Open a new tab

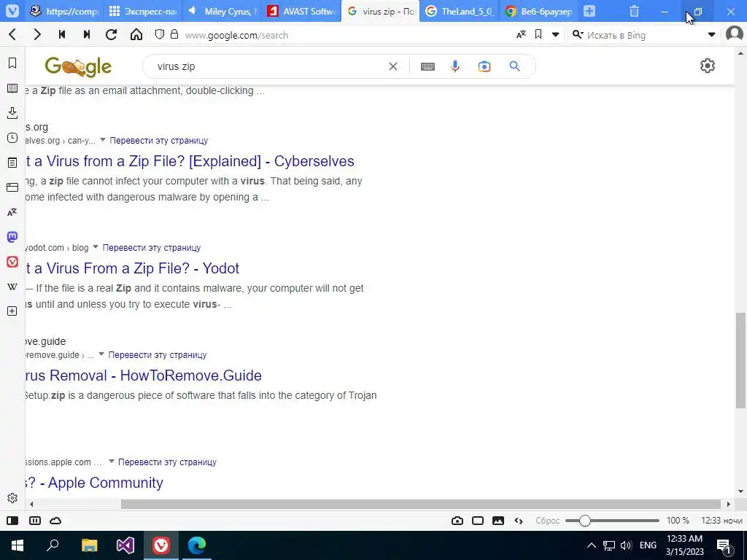[589, 11]
